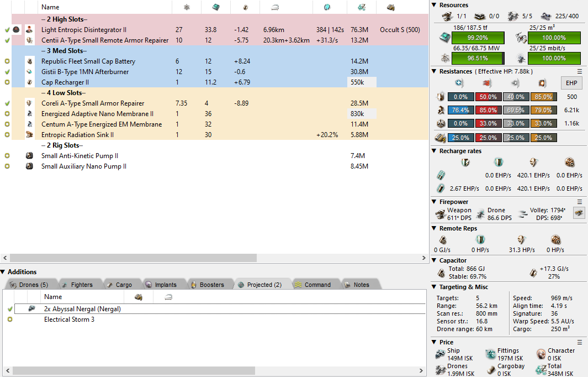
Task: Collapse the Resources panel
Action: point(434,5)
